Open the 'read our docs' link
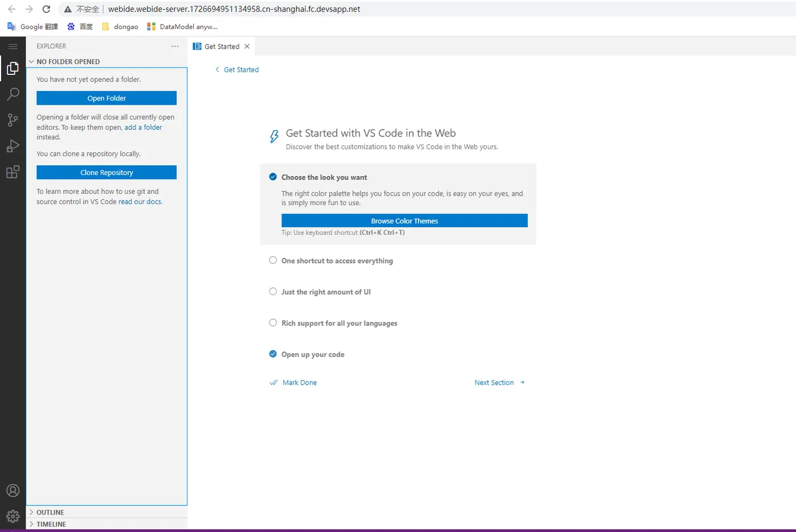Screen dimensions: 796x532 tap(140, 202)
